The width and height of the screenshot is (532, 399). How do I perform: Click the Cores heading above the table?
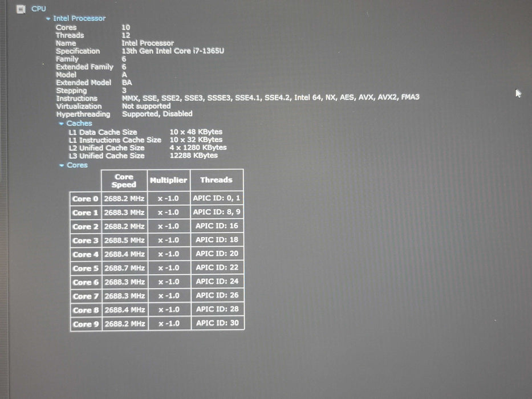pyautogui.click(x=77, y=165)
